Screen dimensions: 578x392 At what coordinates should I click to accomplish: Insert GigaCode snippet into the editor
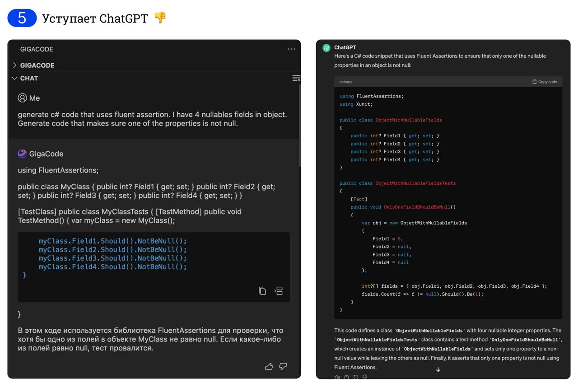coord(279,291)
